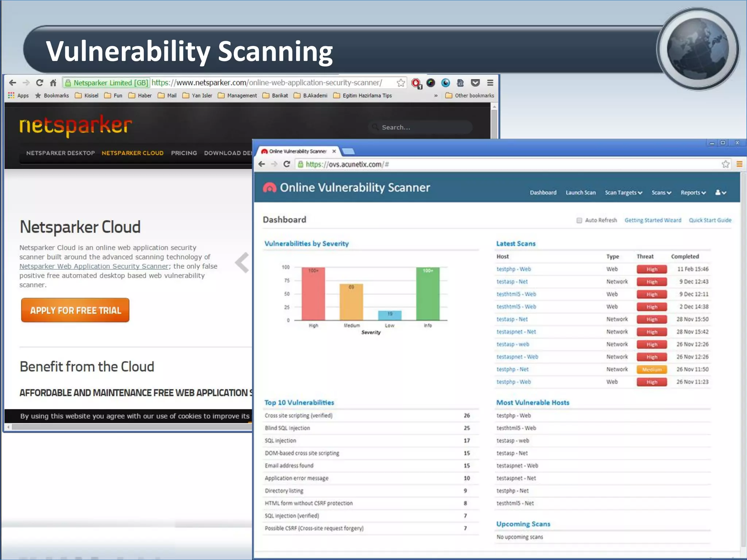Click green Info severity bar in chart
The width and height of the screenshot is (747, 560).
point(428,294)
